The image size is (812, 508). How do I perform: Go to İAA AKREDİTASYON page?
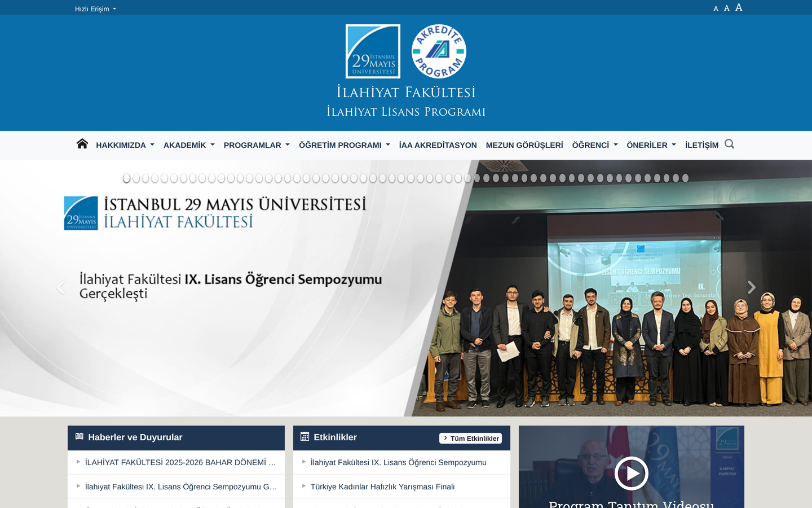point(438,145)
